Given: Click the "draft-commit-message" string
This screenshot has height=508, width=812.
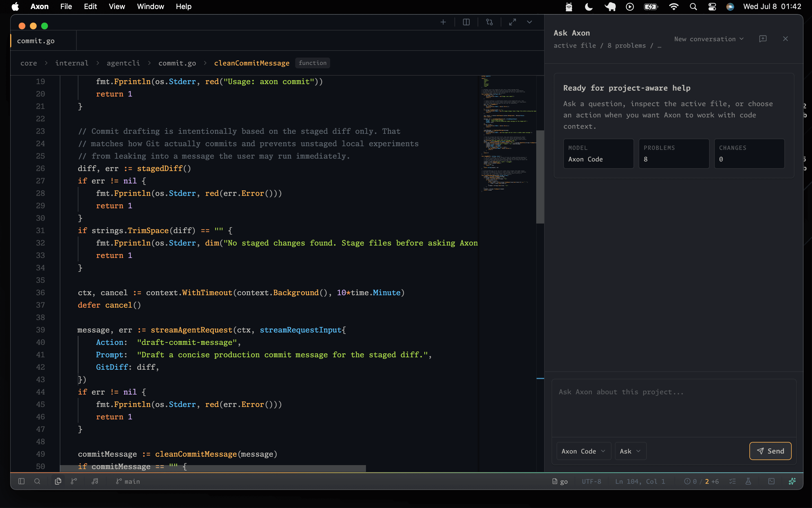Looking at the screenshot, I should click(187, 342).
